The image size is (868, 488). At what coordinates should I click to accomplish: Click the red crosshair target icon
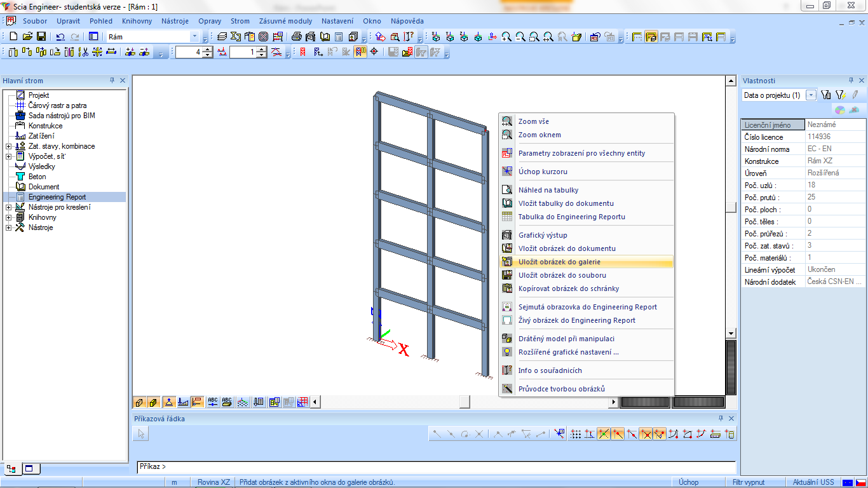tap(374, 52)
